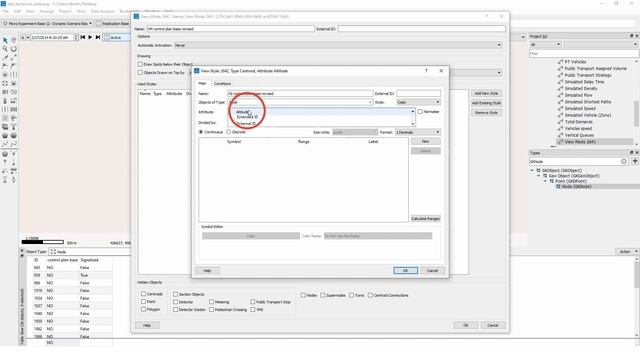Cancel the View Style dialog
Image resolution: width=640 pixels, height=360 pixels.
432,271
